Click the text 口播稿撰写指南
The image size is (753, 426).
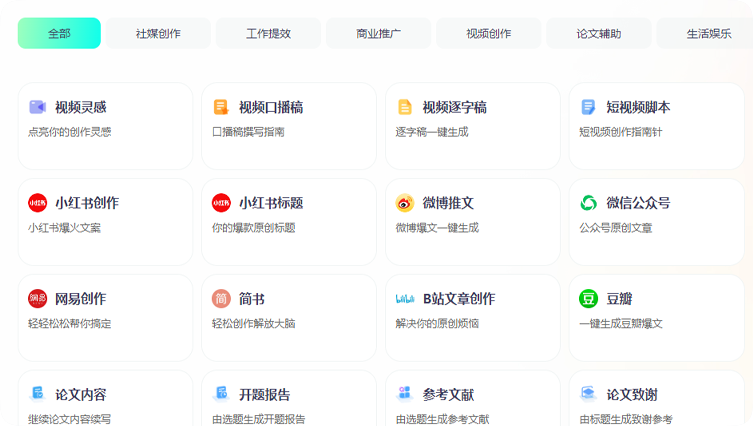[248, 132]
